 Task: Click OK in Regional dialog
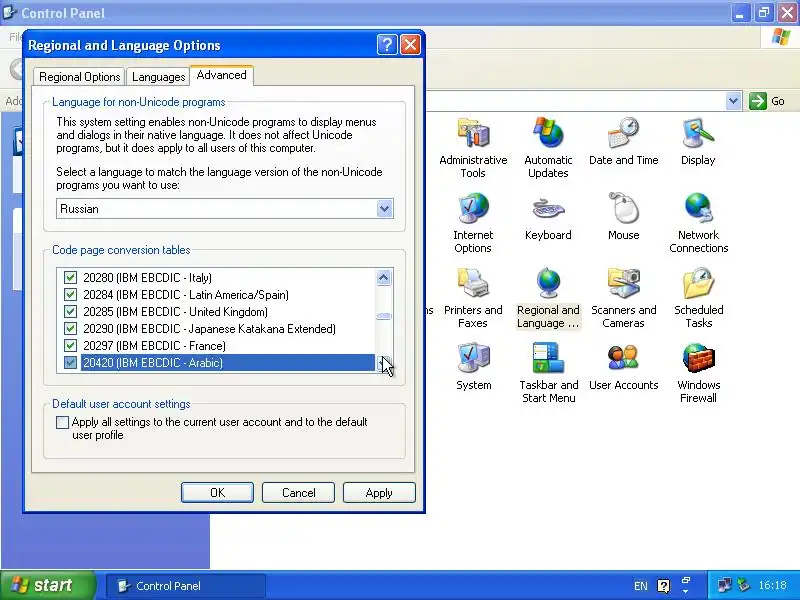217,492
